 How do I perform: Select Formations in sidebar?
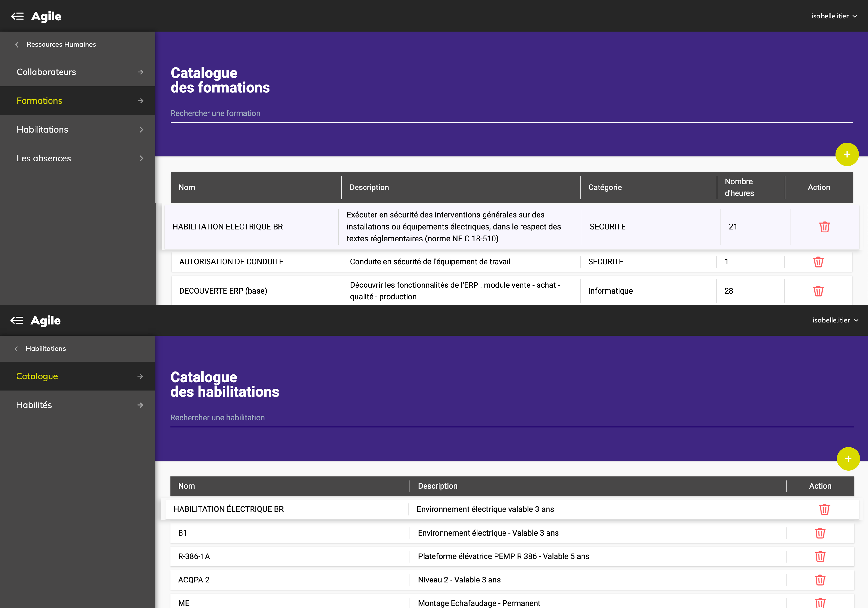point(78,101)
